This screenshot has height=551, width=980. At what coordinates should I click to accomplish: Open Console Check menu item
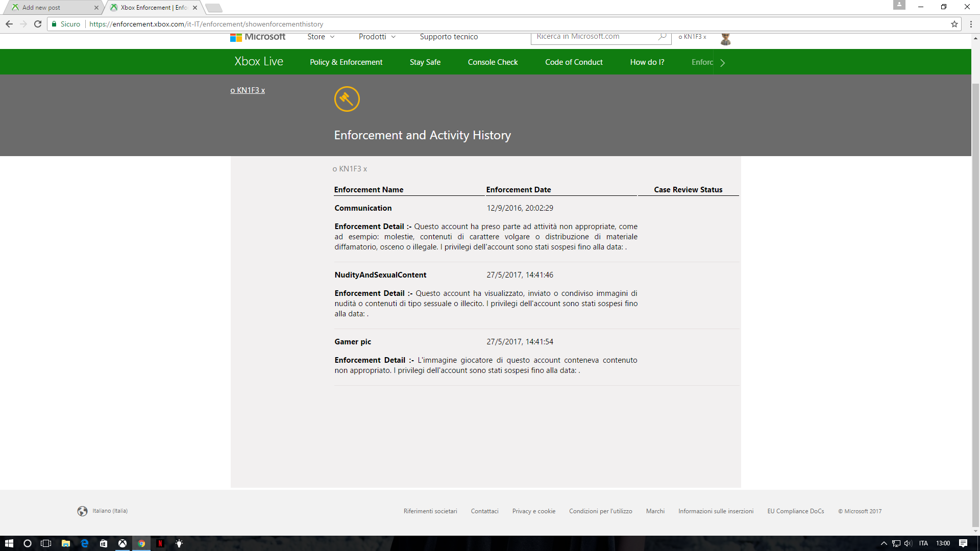tap(493, 62)
